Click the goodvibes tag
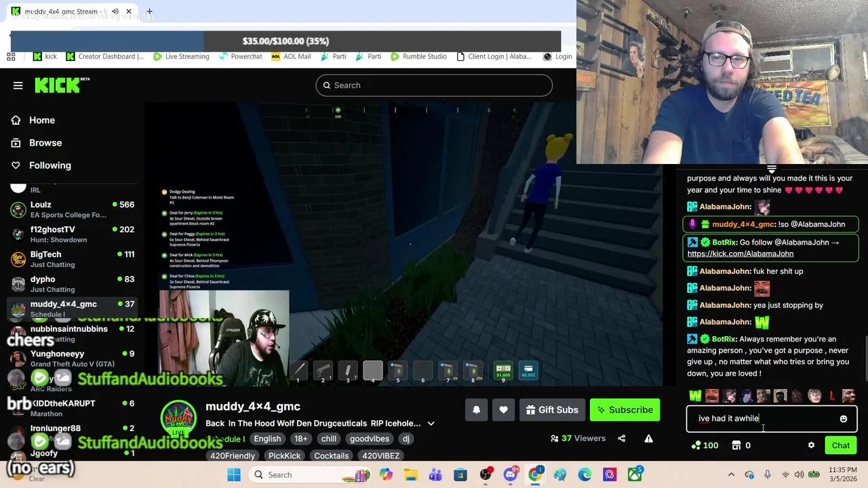Screen dimensions: 868x488 pyautogui.click(x=370, y=439)
